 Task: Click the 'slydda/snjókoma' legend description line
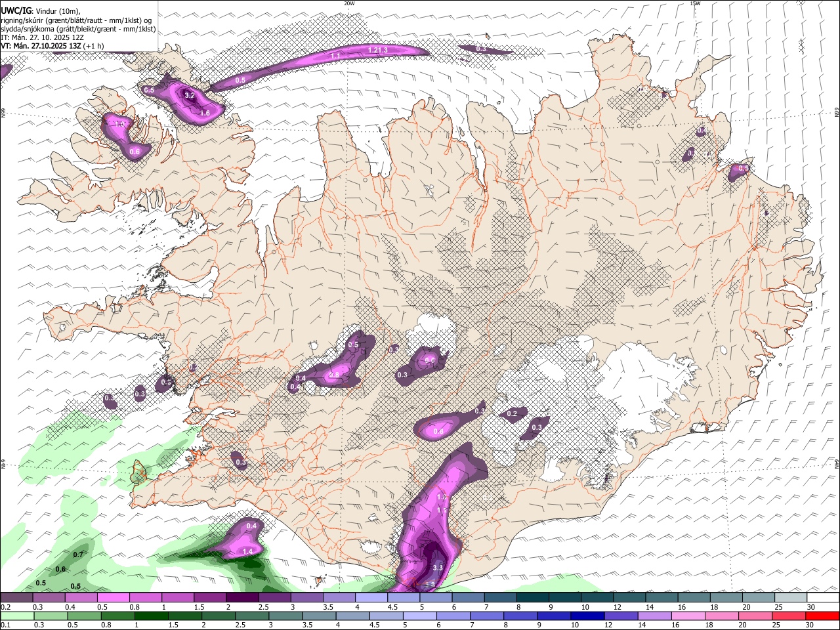[x=78, y=29]
